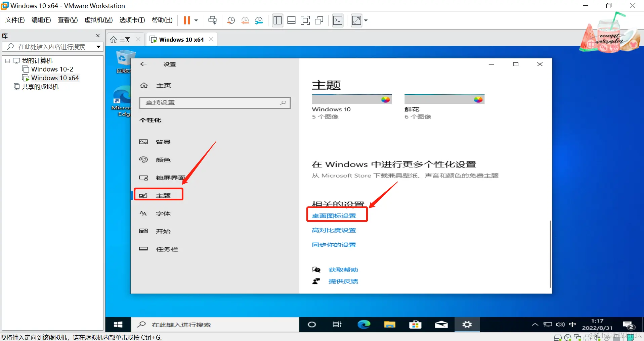Collapse the 我的计算机 tree node
The height and width of the screenshot is (341, 644).
coord(7,61)
